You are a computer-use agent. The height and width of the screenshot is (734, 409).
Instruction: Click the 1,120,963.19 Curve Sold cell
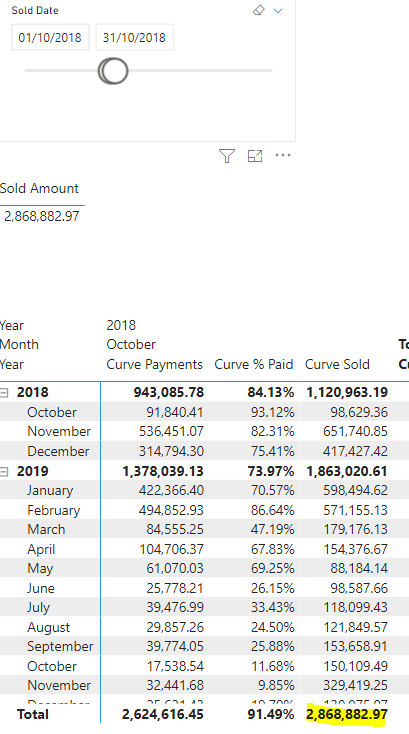[x=347, y=392]
